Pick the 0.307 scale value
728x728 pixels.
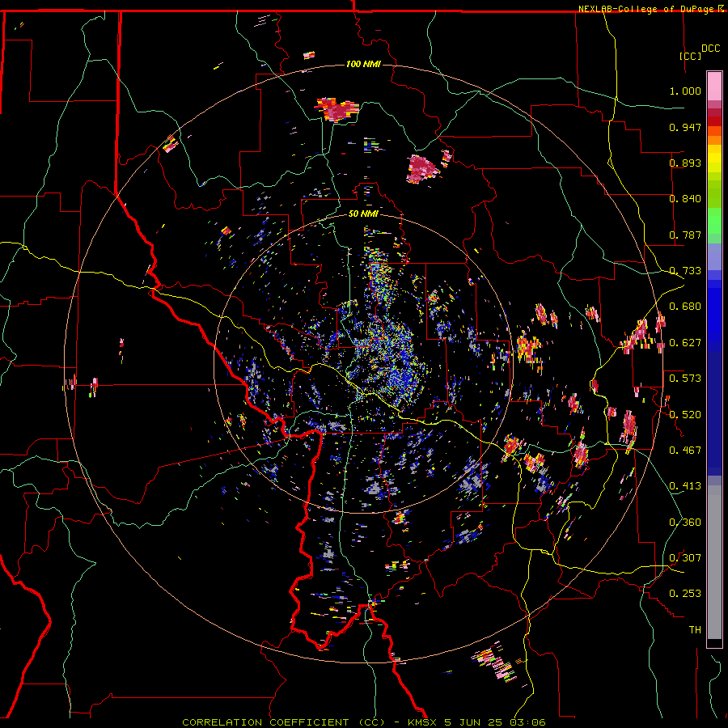[x=685, y=558]
